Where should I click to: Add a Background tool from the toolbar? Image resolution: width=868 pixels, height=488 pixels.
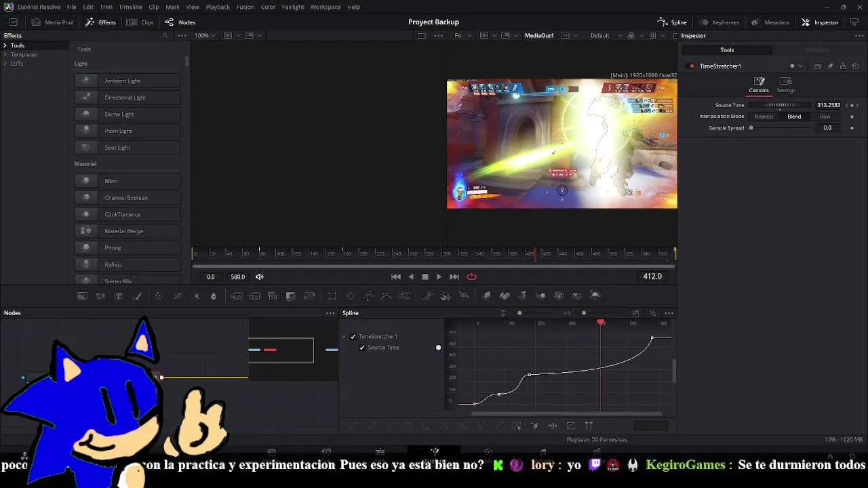point(82,296)
